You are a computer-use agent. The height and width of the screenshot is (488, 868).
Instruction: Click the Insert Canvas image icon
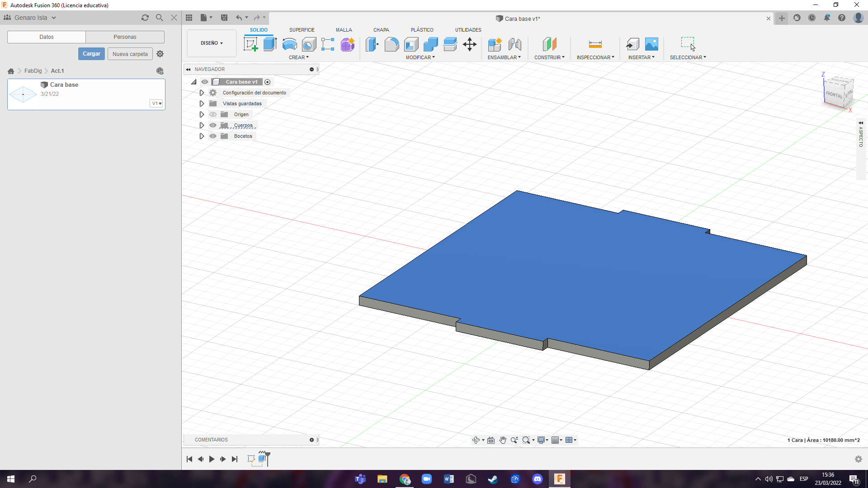pyautogui.click(x=651, y=44)
